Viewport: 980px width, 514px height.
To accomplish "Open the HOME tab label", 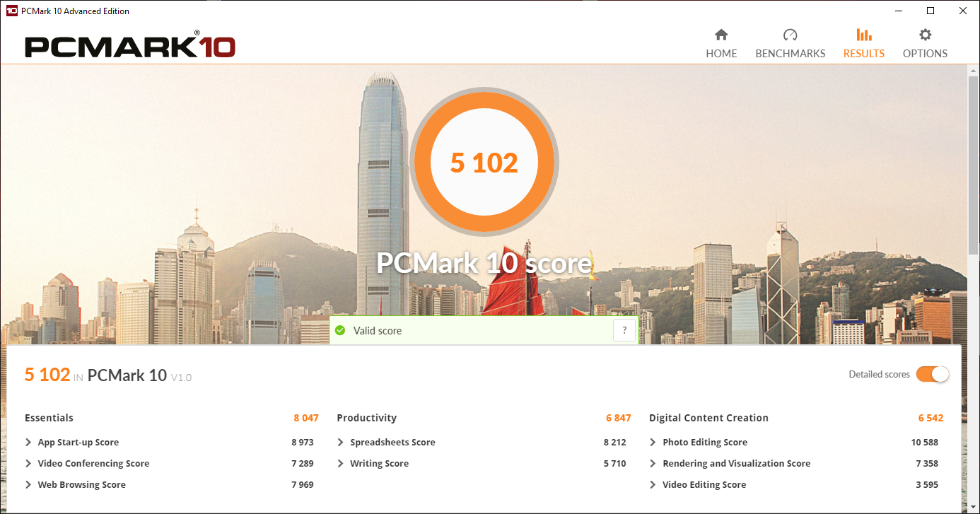I will [721, 54].
